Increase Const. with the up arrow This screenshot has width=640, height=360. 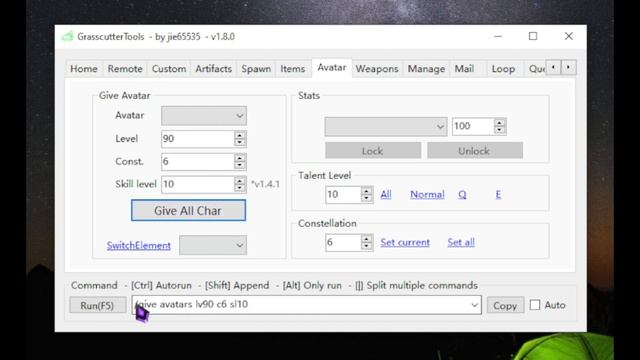click(240, 158)
